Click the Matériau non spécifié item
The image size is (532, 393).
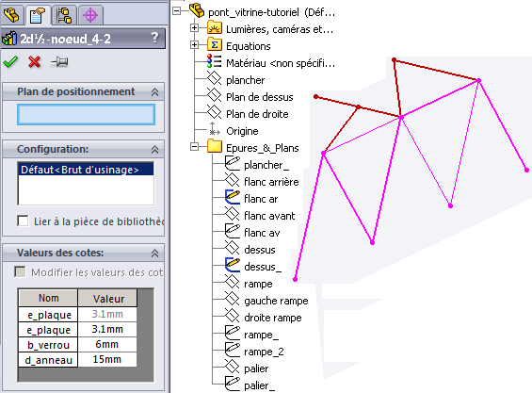coord(281,63)
